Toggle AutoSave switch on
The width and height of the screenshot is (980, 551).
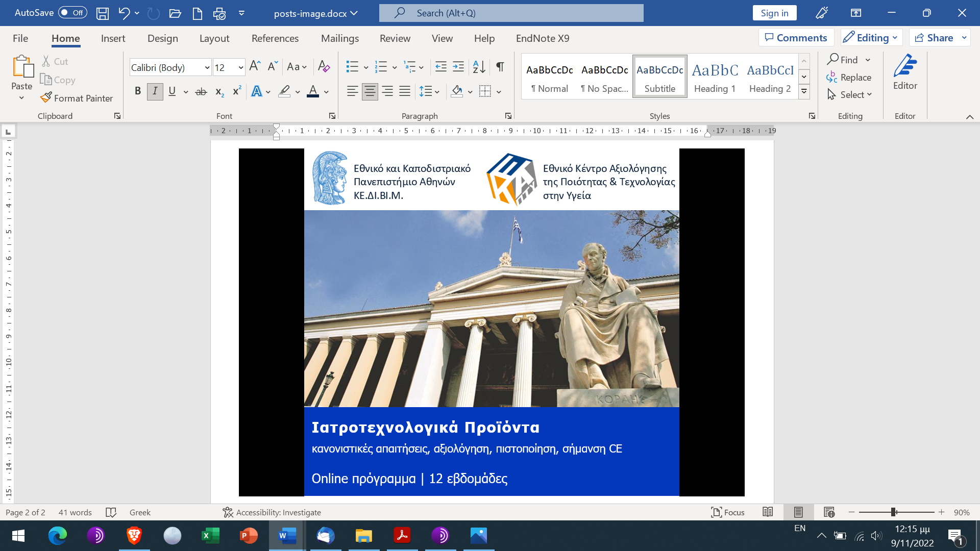pyautogui.click(x=72, y=13)
